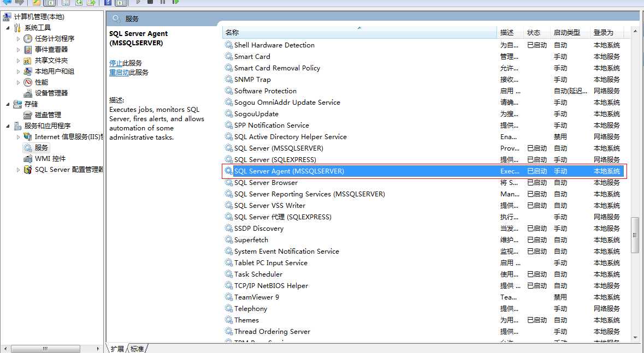Viewport: 644px width, 353px height.
Task: Sort by the 启动类型 column header
Action: (x=570, y=32)
